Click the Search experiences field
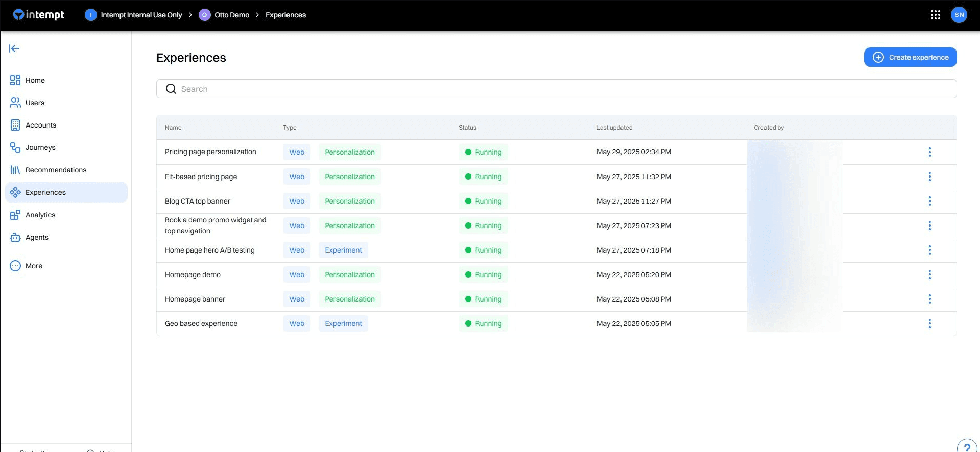Image resolution: width=980 pixels, height=452 pixels. point(556,89)
